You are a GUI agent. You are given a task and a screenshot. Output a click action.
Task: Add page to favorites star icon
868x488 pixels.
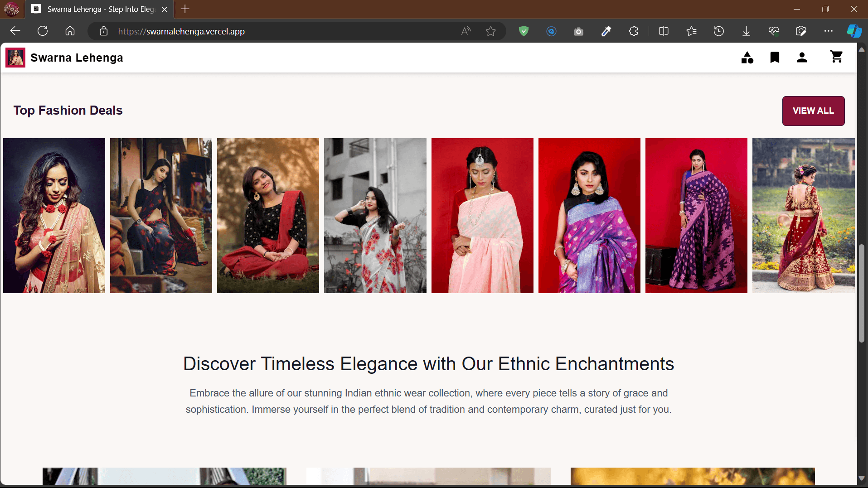tap(490, 31)
